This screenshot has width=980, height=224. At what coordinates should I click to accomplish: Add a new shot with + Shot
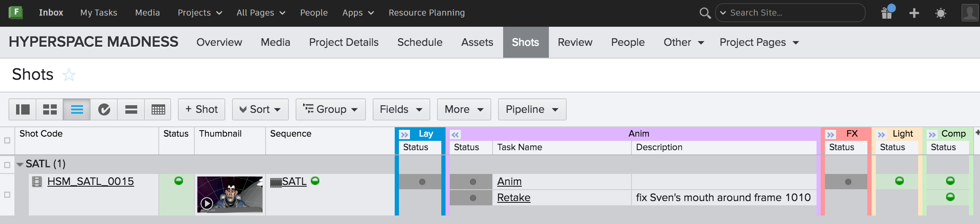point(202,109)
